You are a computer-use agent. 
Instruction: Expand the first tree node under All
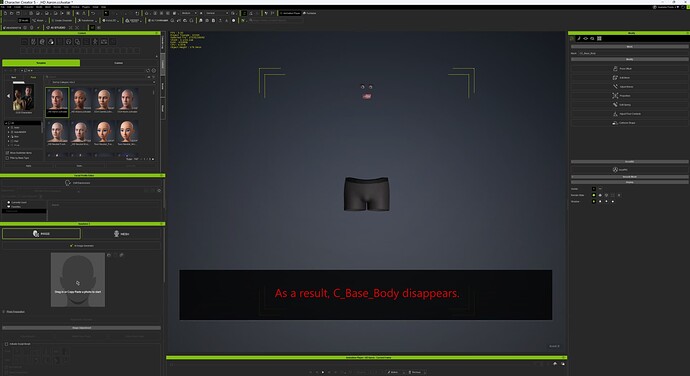9,128
